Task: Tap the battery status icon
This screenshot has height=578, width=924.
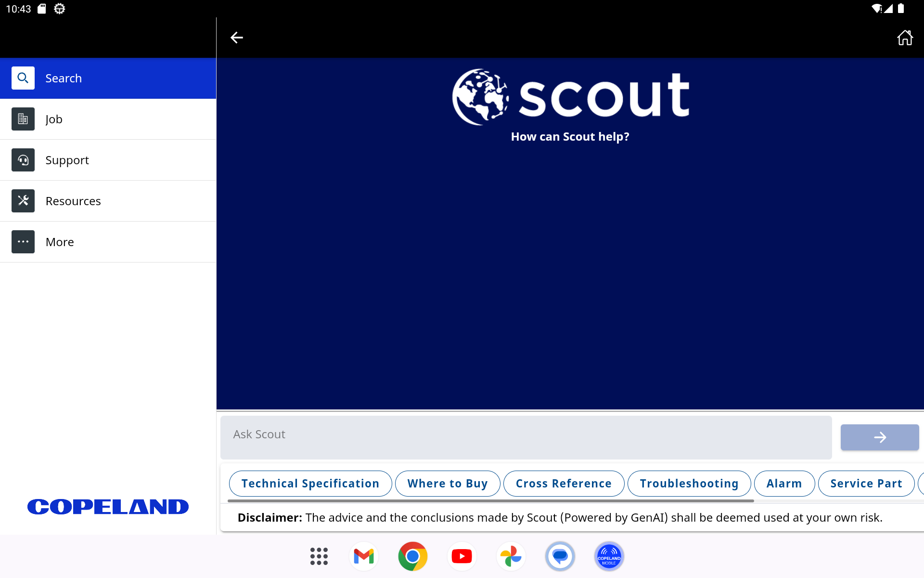Action: pos(901,9)
